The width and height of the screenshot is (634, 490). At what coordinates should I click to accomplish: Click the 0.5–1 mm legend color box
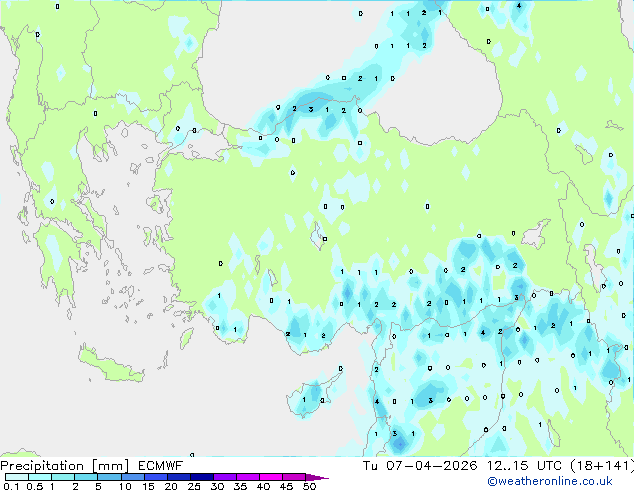(x=40, y=477)
